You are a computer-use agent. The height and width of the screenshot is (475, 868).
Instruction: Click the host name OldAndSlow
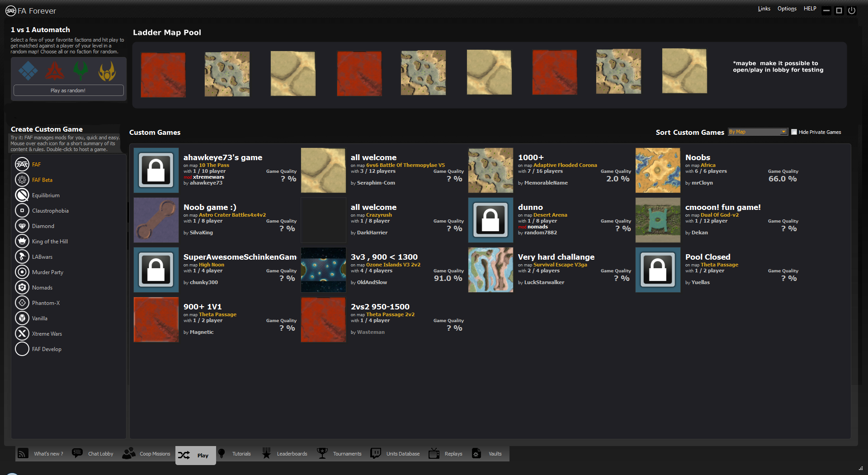pyautogui.click(x=372, y=282)
